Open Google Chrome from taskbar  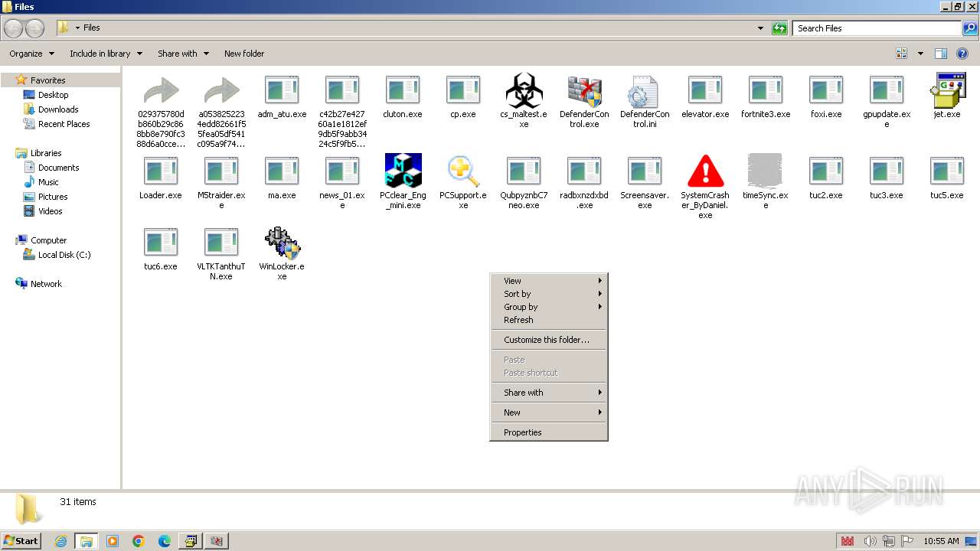click(139, 541)
